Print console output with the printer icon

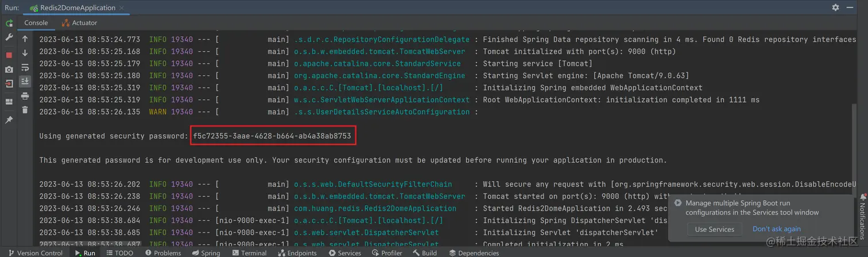click(25, 96)
